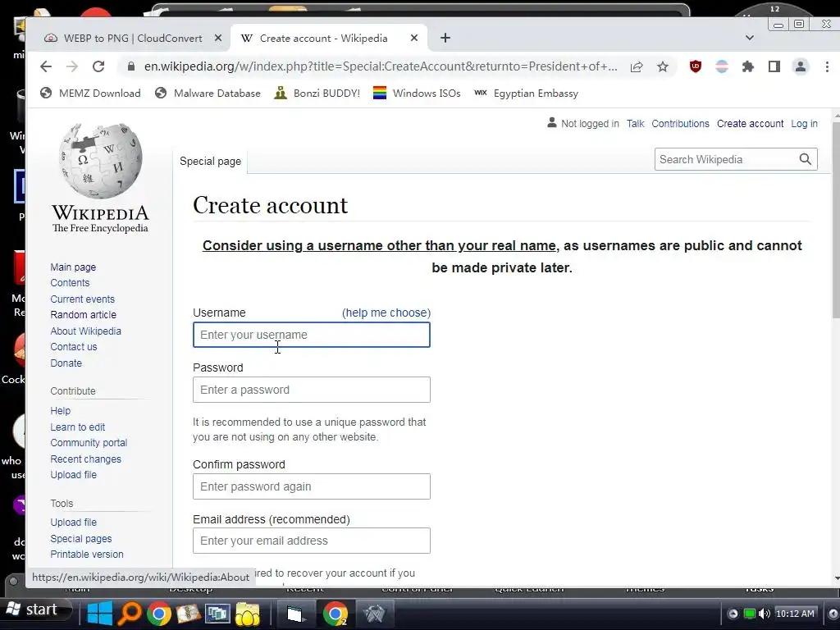The width and height of the screenshot is (840, 630).
Task: Open the Contributions link
Action: pos(680,124)
